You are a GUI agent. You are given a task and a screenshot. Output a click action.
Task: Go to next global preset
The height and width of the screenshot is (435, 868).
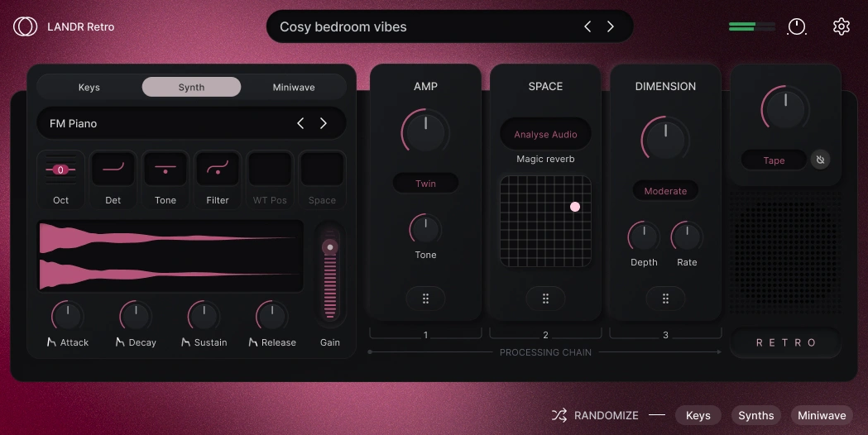(610, 26)
